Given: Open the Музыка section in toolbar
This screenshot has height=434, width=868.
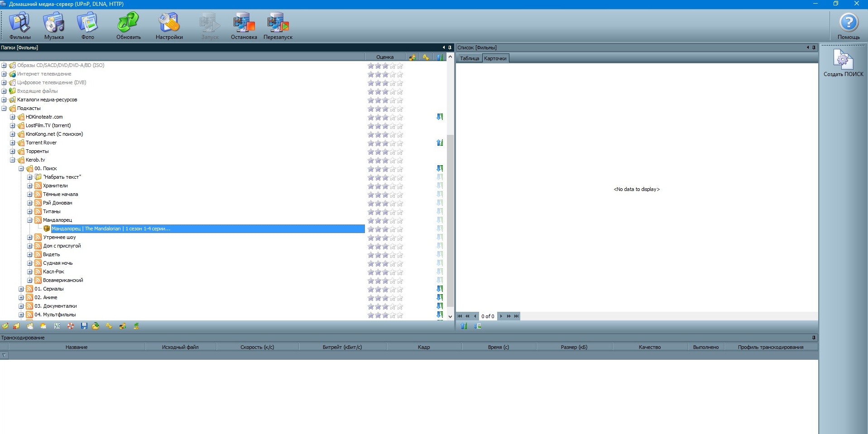Looking at the screenshot, I should point(54,26).
